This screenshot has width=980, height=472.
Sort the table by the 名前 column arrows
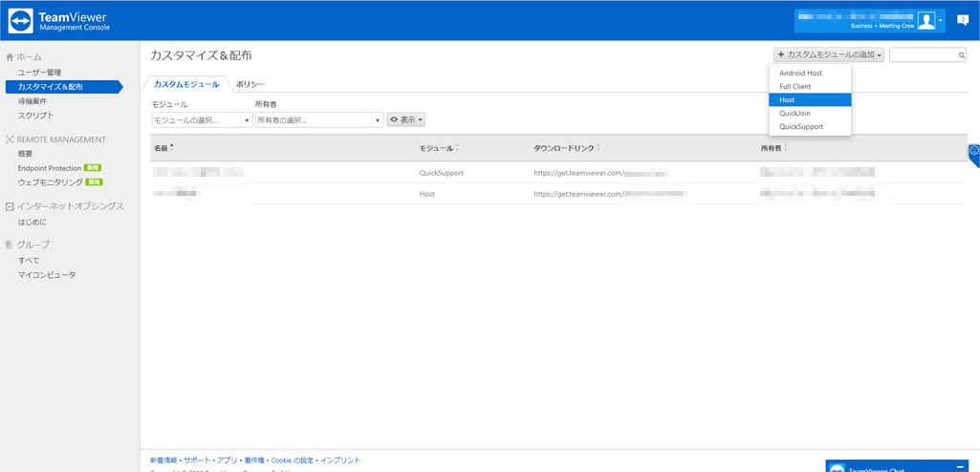[172, 148]
